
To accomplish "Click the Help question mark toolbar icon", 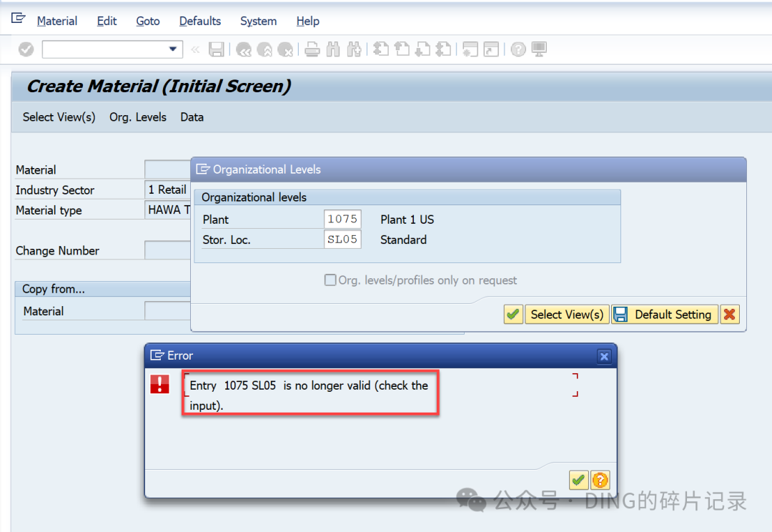I will pyautogui.click(x=518, y=49).
